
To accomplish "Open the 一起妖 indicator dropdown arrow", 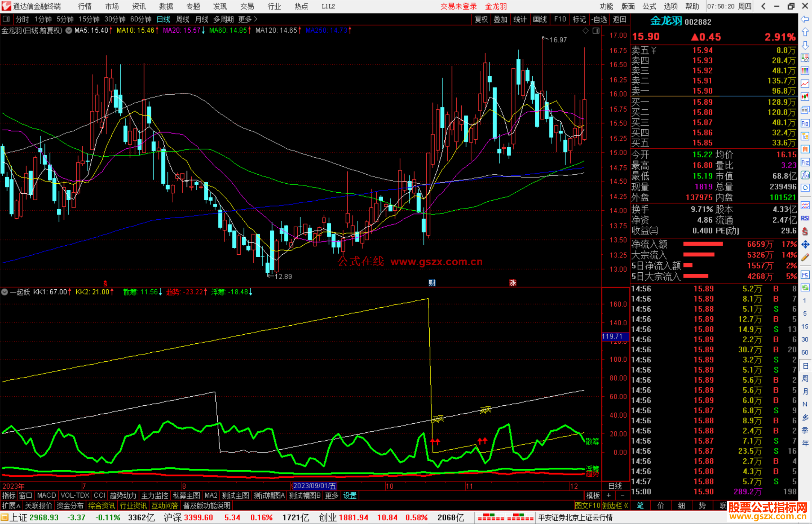I will coord(5,292).
